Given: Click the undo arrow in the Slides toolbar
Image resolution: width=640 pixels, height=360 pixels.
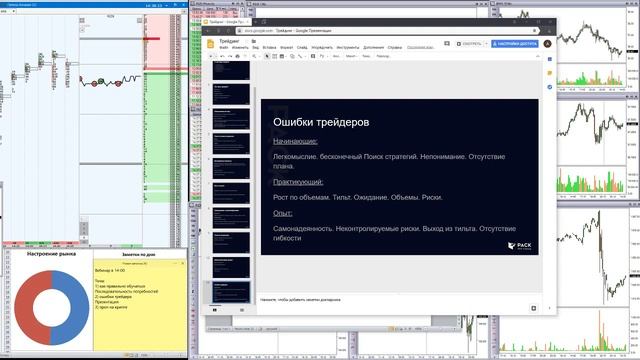Looking at the screenshot, I should 222,56.
